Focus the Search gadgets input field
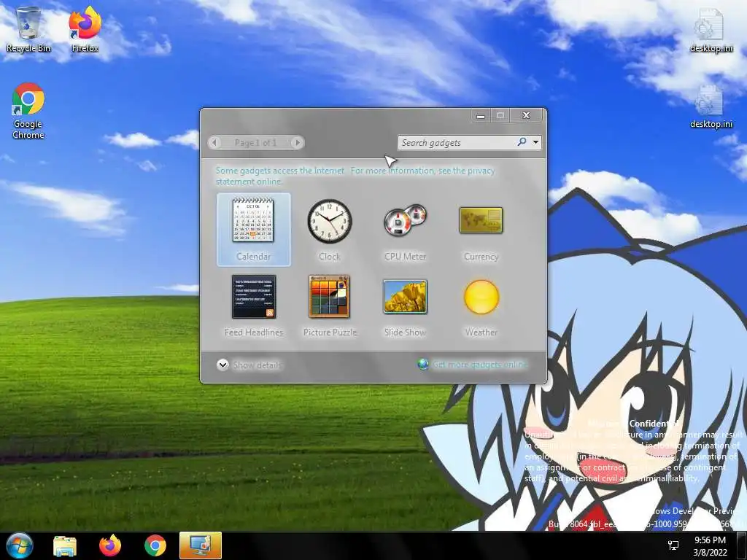 point(458,142)
